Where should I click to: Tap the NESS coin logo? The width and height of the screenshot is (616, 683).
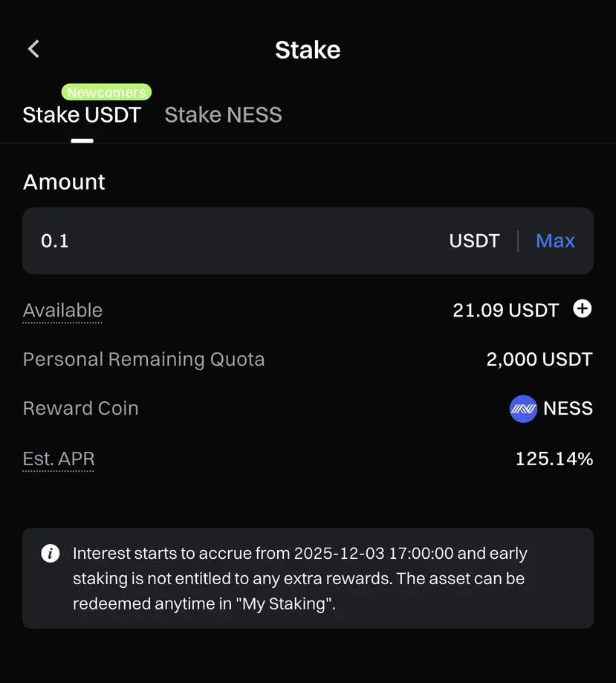(523, 409)
